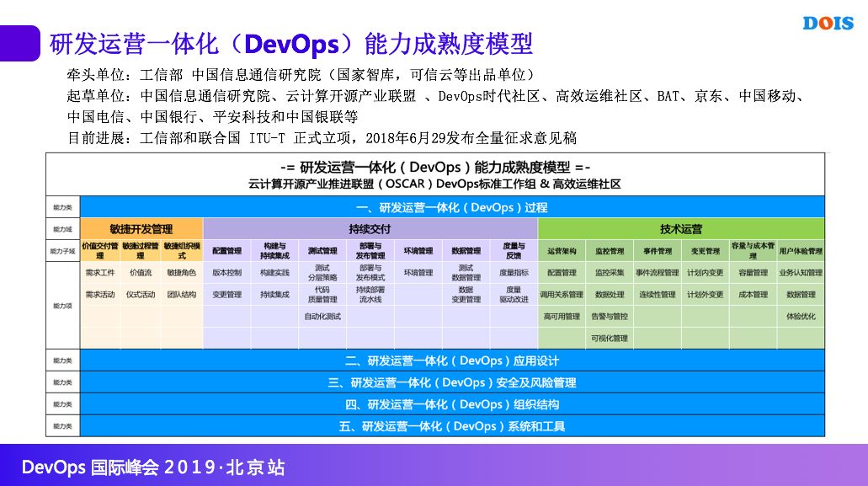868x486 pixels.
Task: Click the 计划内变更 cell
Action: [x=706, y=272]
